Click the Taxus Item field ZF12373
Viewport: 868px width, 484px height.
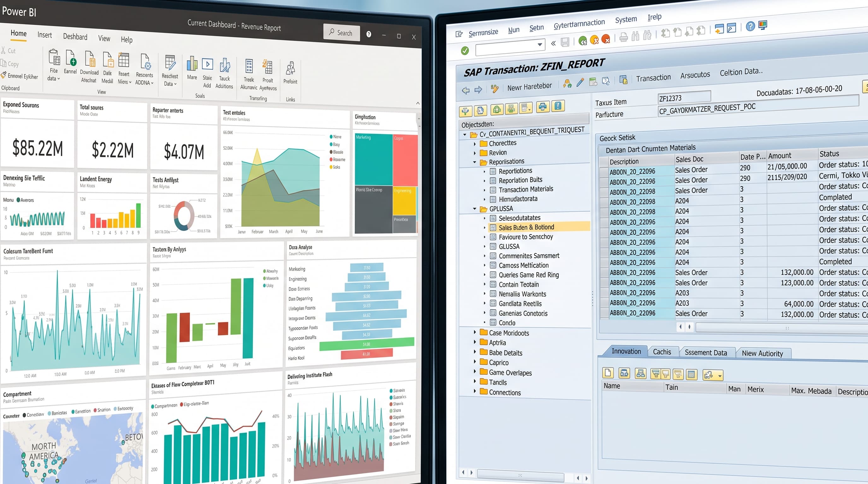tap(684, 98)
